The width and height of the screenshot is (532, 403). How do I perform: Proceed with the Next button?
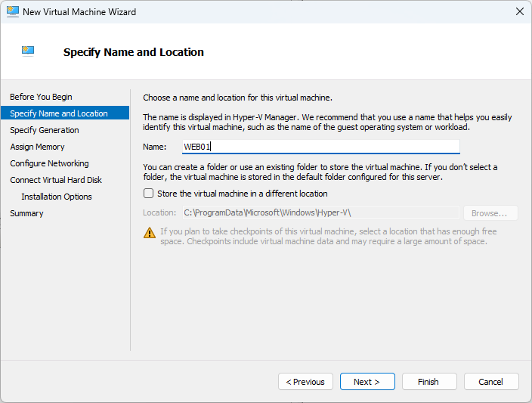(367, 382)
